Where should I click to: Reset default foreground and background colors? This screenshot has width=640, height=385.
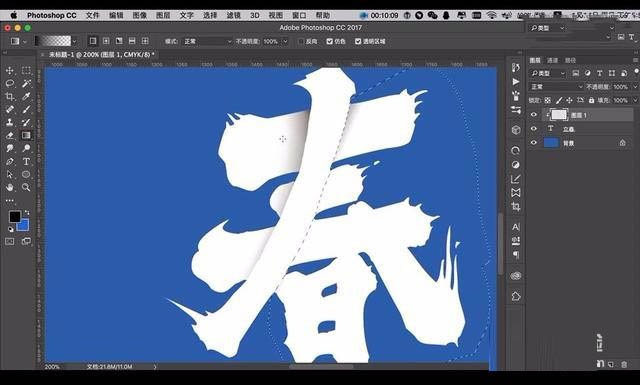click(x=11, y=229)
